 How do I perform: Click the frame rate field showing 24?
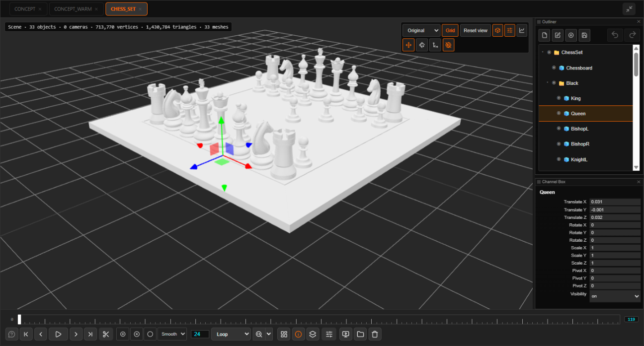pos(200,334)
